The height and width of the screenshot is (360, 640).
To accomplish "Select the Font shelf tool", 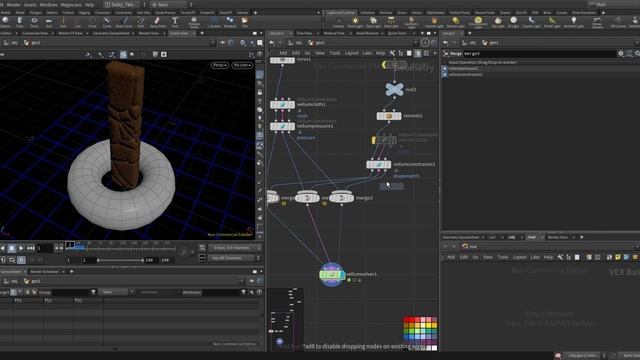I will tap(175, 22).
